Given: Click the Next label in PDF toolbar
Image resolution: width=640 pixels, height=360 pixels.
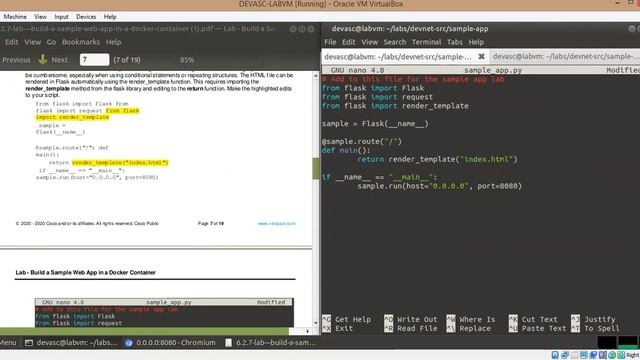Looking at the screenshot, I should (x=60, y=60).
